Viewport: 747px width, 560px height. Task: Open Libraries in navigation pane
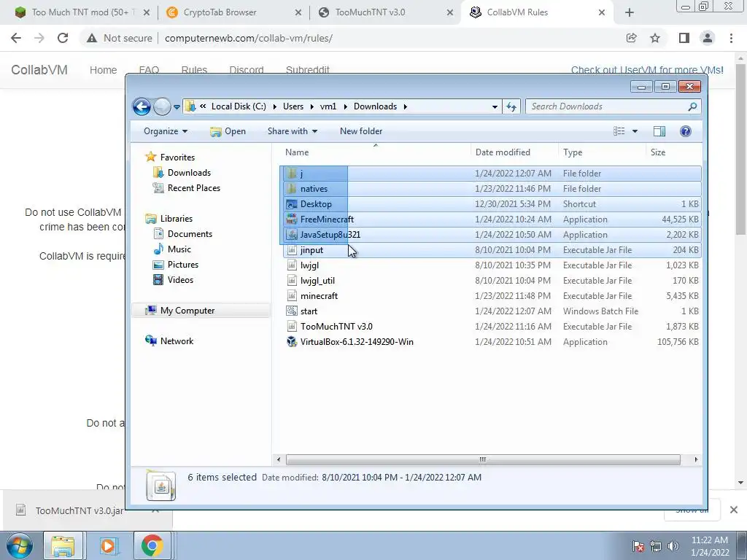pyautogui.click(x=177, y=219)
